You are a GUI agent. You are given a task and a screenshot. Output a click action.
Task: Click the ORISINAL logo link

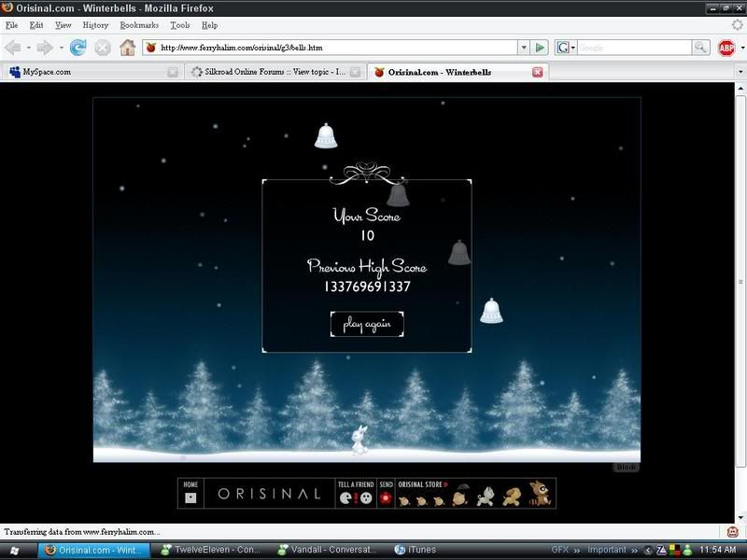point(269,494)
